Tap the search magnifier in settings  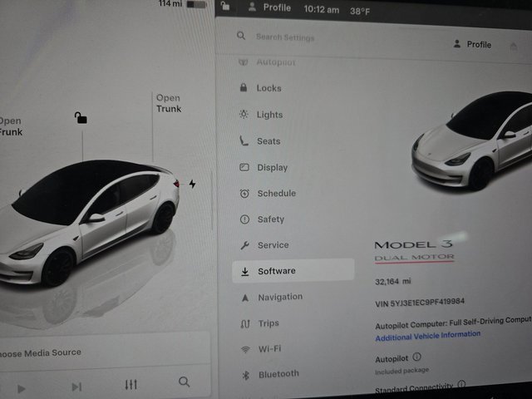241,36
